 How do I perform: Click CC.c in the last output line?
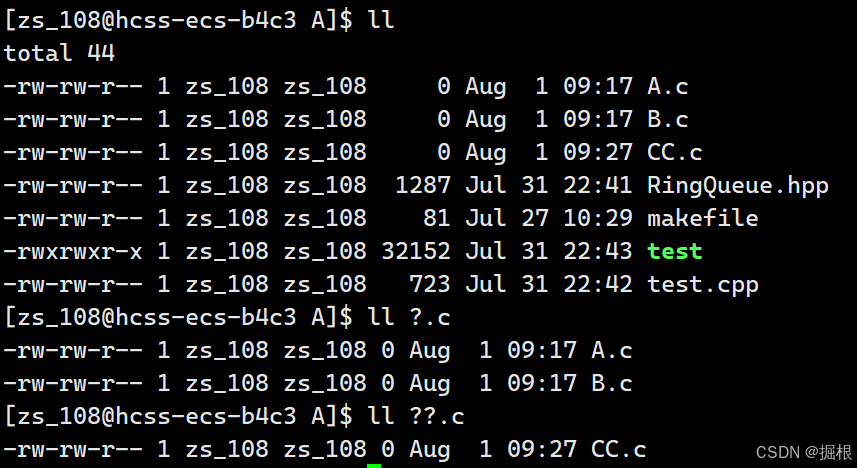coord(619,449)
